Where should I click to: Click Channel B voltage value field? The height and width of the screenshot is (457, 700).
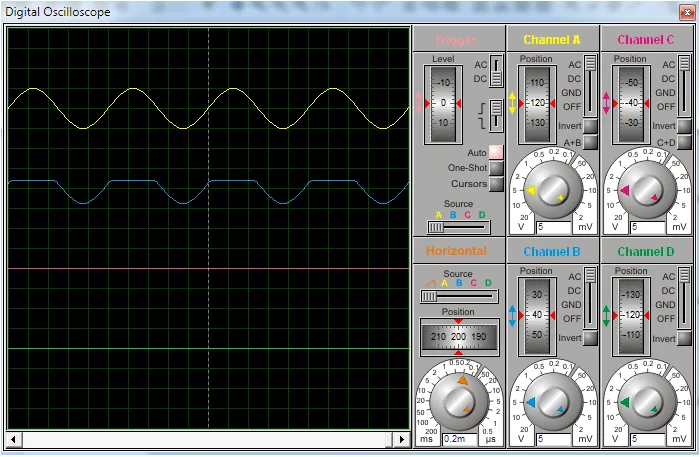[554, 439]
